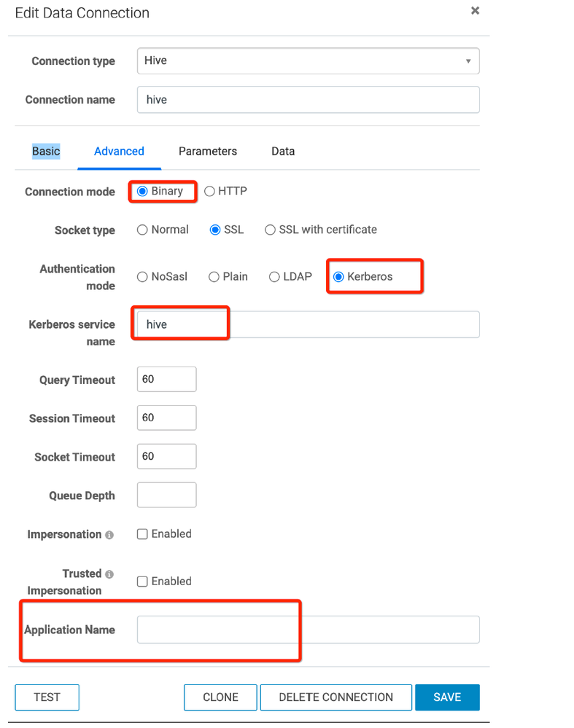Click the Impersonation info icon
The width and height of the screenshot is (574, 728).
click(x=109, y=535)
